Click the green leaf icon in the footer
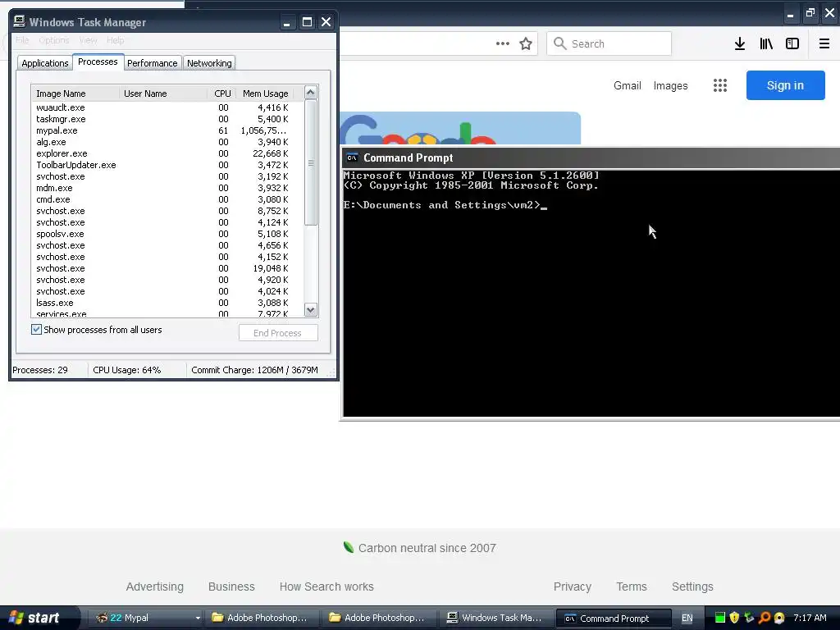This screenshot has height=630, width=840. click(x=348, y=547)
